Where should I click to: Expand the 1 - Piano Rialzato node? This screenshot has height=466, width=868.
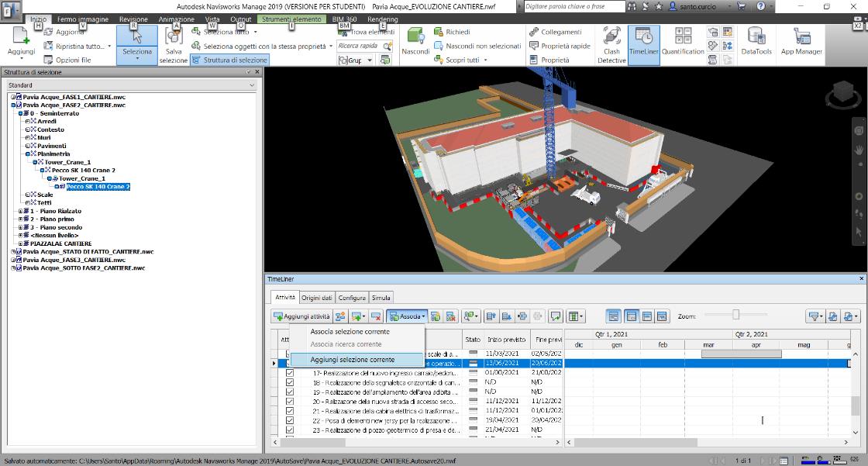(21, 211)
